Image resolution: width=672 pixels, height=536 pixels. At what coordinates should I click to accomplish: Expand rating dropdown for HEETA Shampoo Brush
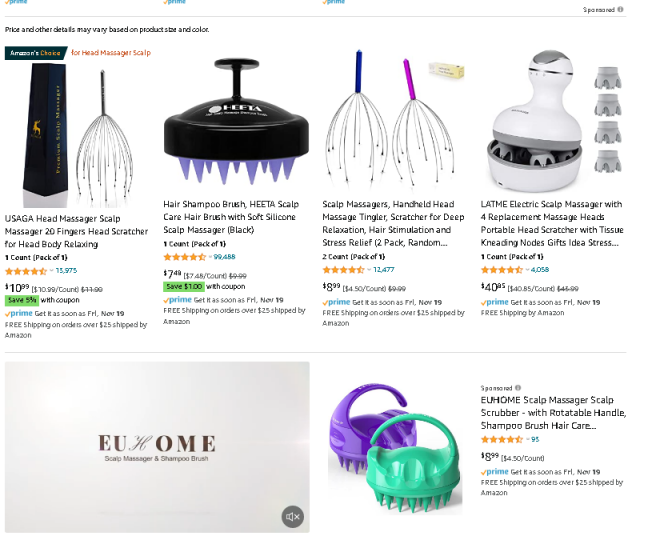(x=210, y=257)
